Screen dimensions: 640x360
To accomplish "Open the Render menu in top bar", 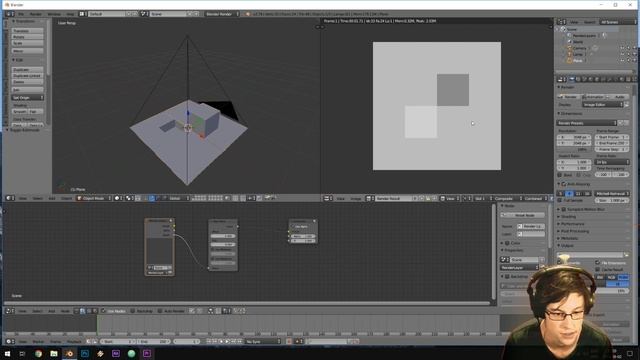I will [x=36, y=14].
